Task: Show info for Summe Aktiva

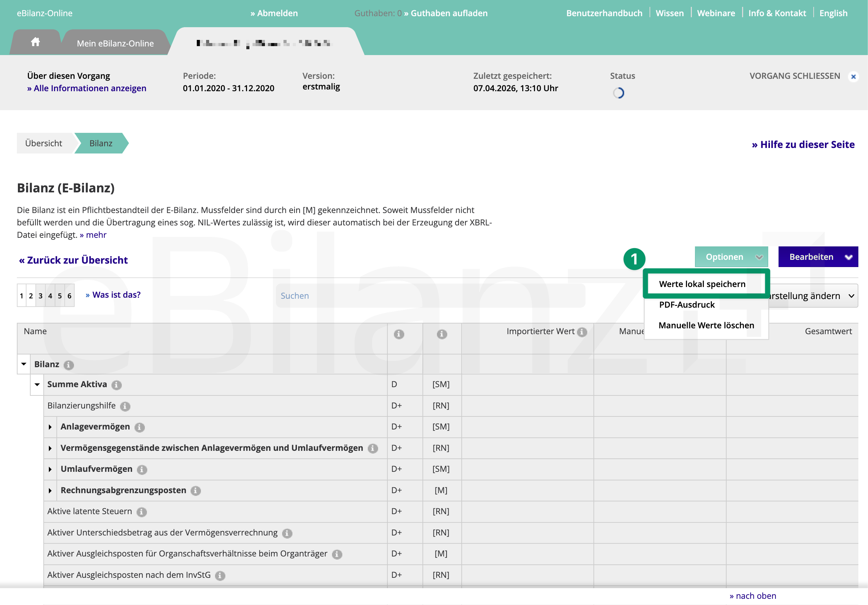Action: coord(116,385)
